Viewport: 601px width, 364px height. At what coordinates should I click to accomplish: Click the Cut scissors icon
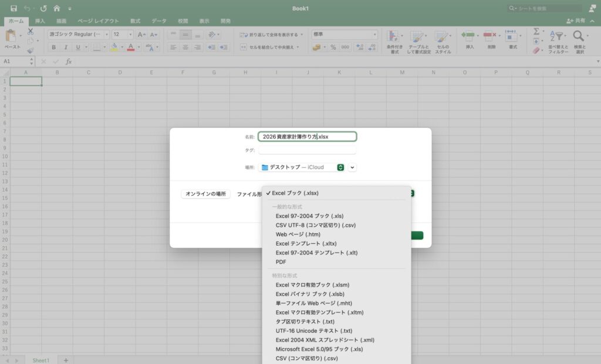click(31, 30)
